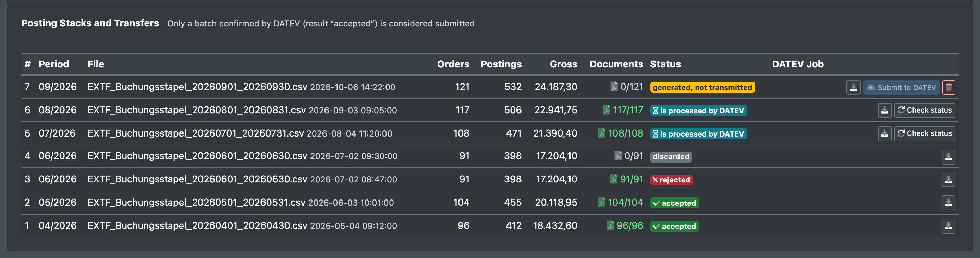
Task: Download the 04/2026 posting stack file
Action: pos(948,227)
